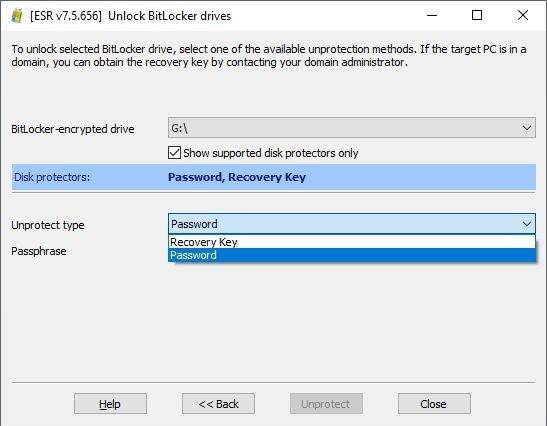
Task: Open the BitLocker-encrypted drive G:\ combo box
Action: (x=352, y=128)
